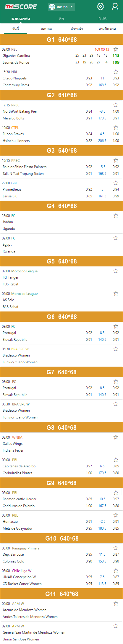The image size is (123, 644).
Task: Click the G1 640*68 ad banner
Action: click(61, 39)
